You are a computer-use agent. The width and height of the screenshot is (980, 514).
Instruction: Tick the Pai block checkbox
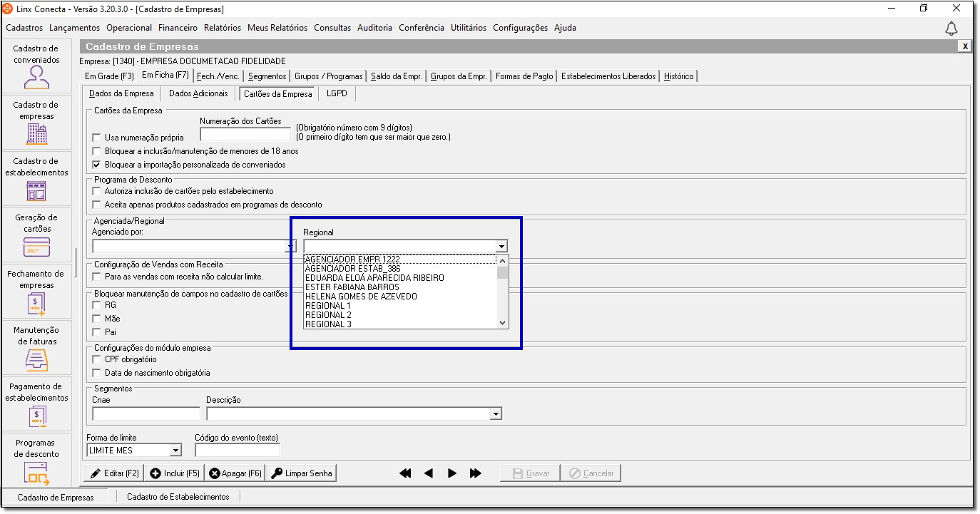(x=97, y=332)
